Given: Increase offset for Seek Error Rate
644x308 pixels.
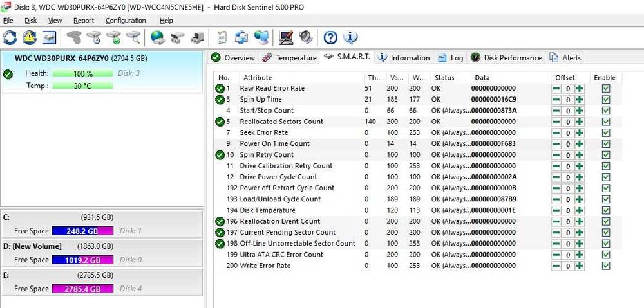Looking at the screenshot, I should pyautogui.click(x=580, y=133).
